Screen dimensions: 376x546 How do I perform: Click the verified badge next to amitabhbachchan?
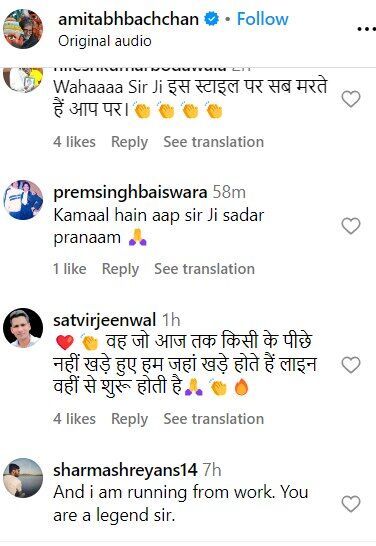tap(211, 19)
